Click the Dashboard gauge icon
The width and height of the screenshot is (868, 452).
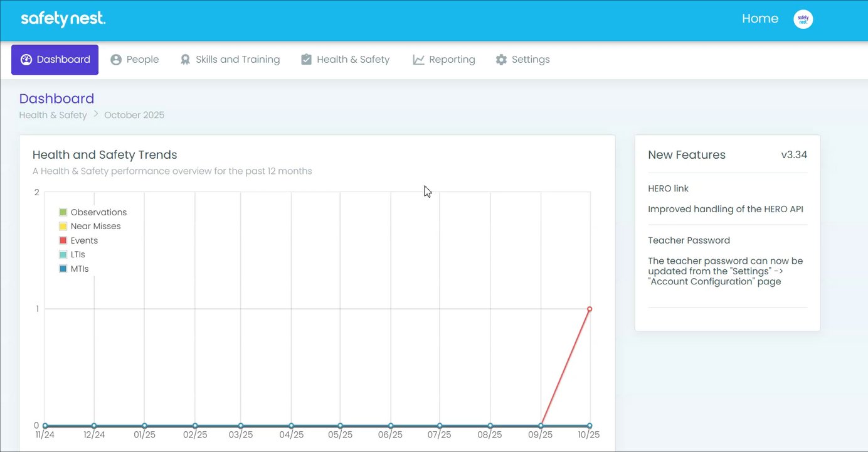[x=26, y=60]
